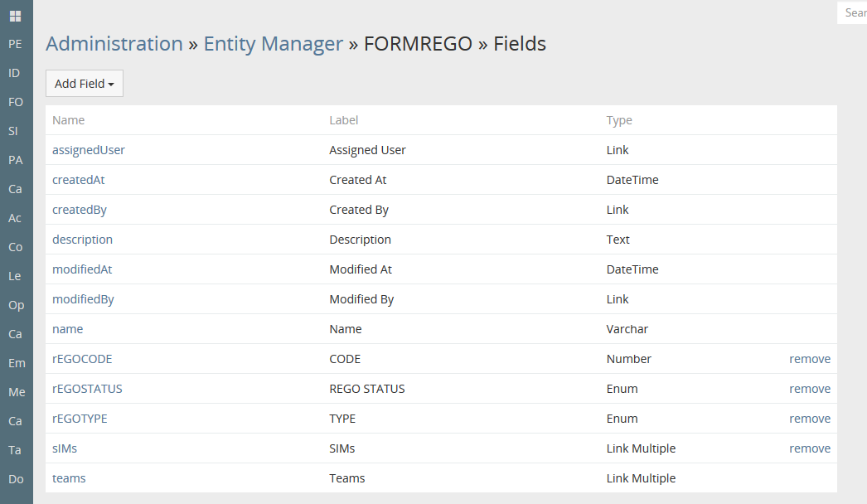Image resolution: width=867 pixels, height=504 pixels.
Task: Open the SI sidebar item
Action: pyautogui.click(x=13, y=131)
